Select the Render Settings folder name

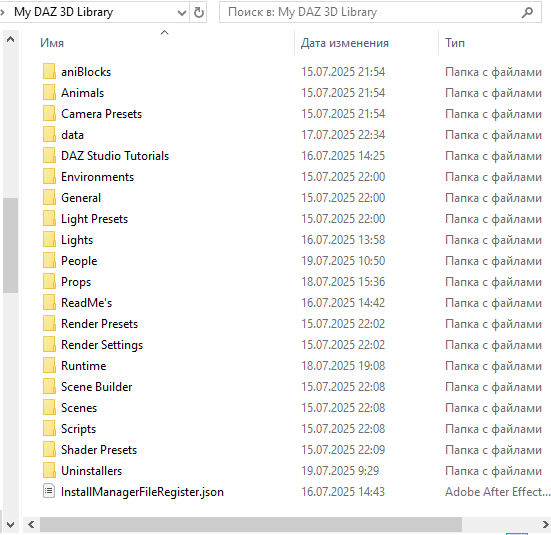click(x=102, y=345)
